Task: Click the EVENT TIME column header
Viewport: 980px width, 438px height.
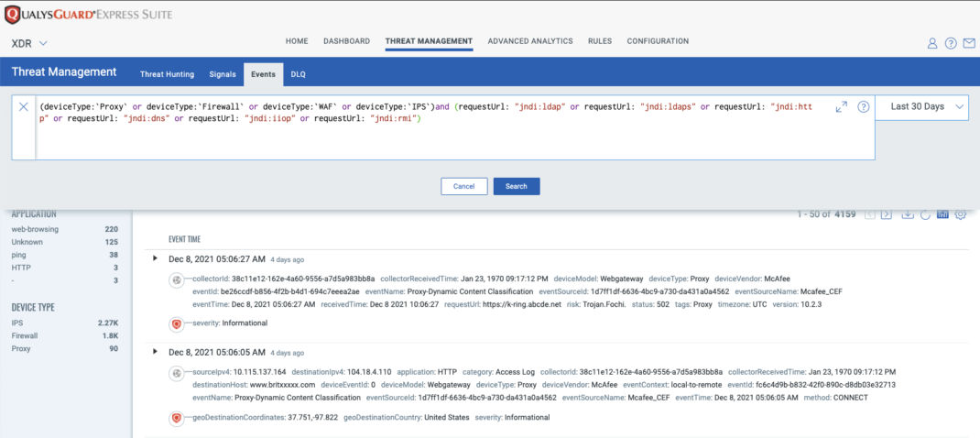Action: pyautogui.click(x=184, y=240)
